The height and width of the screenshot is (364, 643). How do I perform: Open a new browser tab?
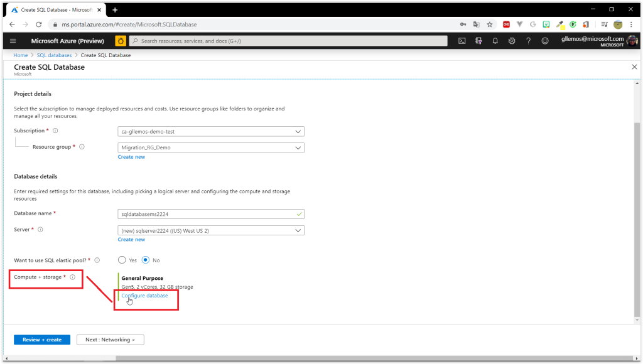(x=115, y=10)
